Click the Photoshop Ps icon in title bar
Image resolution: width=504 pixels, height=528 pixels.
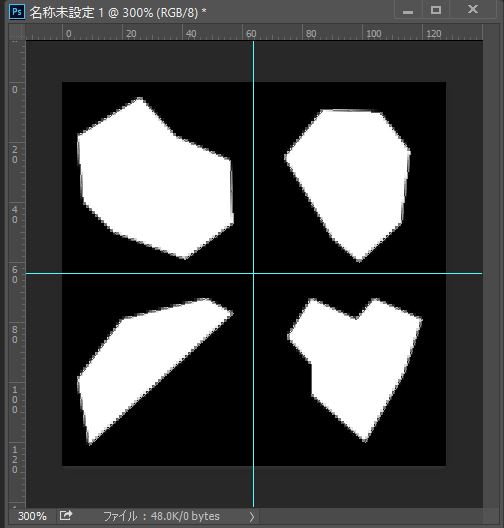click(17, 12)
